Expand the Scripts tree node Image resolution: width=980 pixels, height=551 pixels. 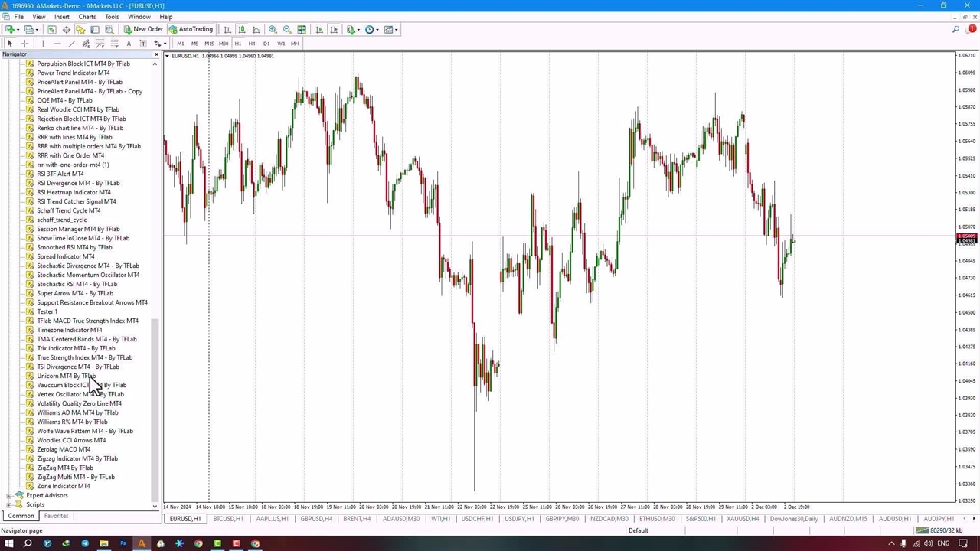click(9, 504)
